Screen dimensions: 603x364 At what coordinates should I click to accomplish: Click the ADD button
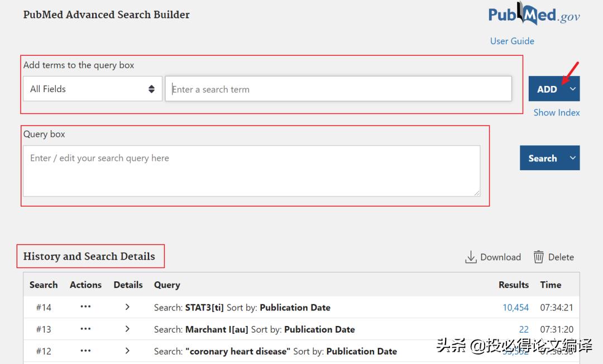click(547, 89)
